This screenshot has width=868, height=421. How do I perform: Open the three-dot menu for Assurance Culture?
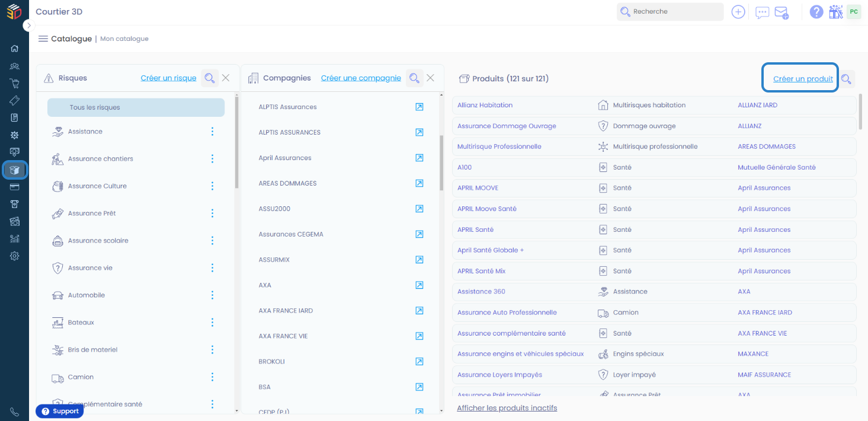click(x=212, y=186)
